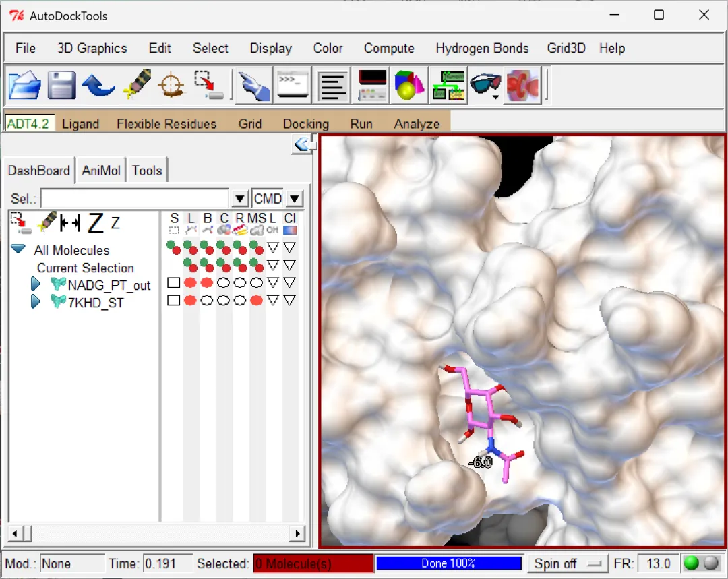Open the Python shell console icon
Image resolution: width=728 pixels, height=579 pixels.
[x=293, y=85]
